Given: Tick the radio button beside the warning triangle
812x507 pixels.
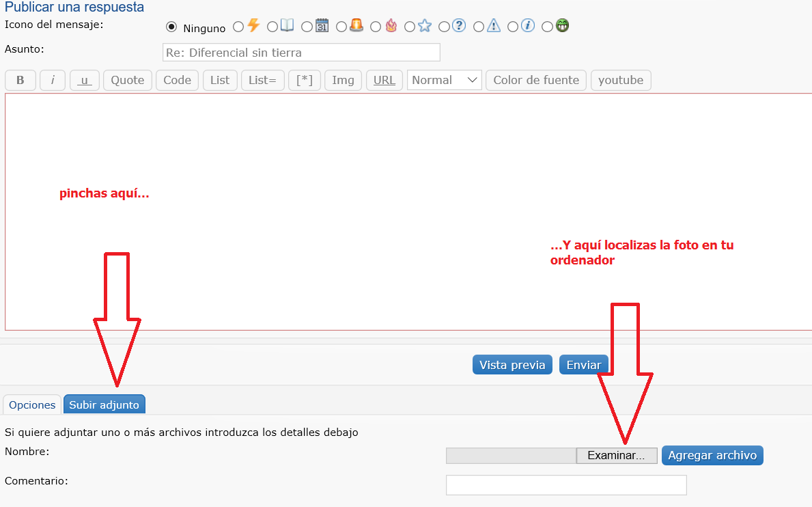Looking at the screenshot, I should [x=479, y=27].
